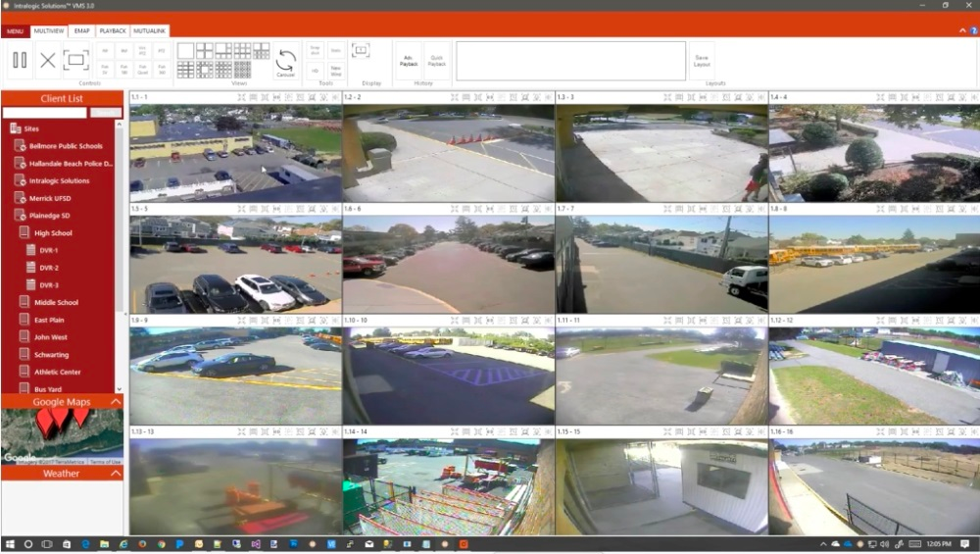Click the Google Maps thumbnail preview
The image size is (980, 554).
[x=62, y=437]
